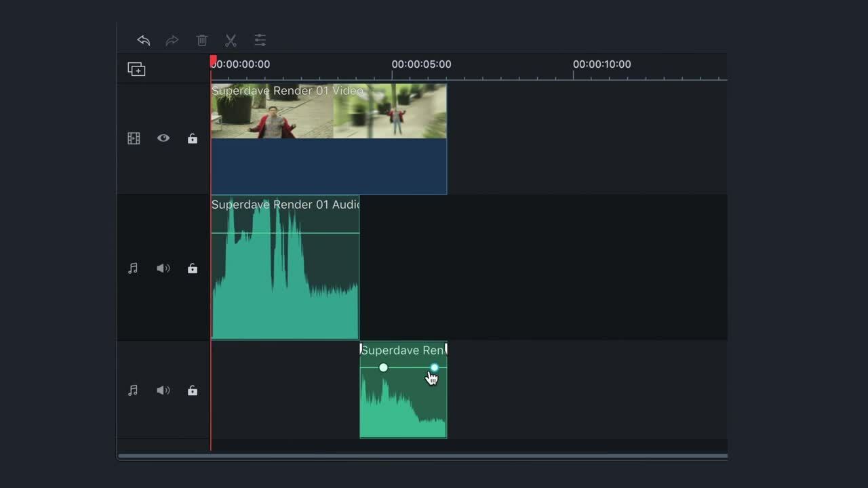
Task: Click the left volume keyframe on the short clip
Action: click(x=383, y=367)
